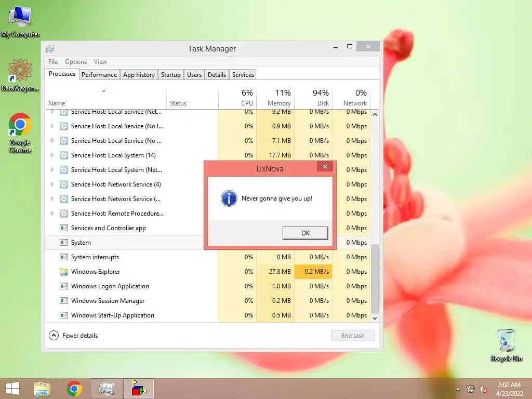Expand the Service Host: Network Service (... row
532x399 pixels.
point(52,199)
